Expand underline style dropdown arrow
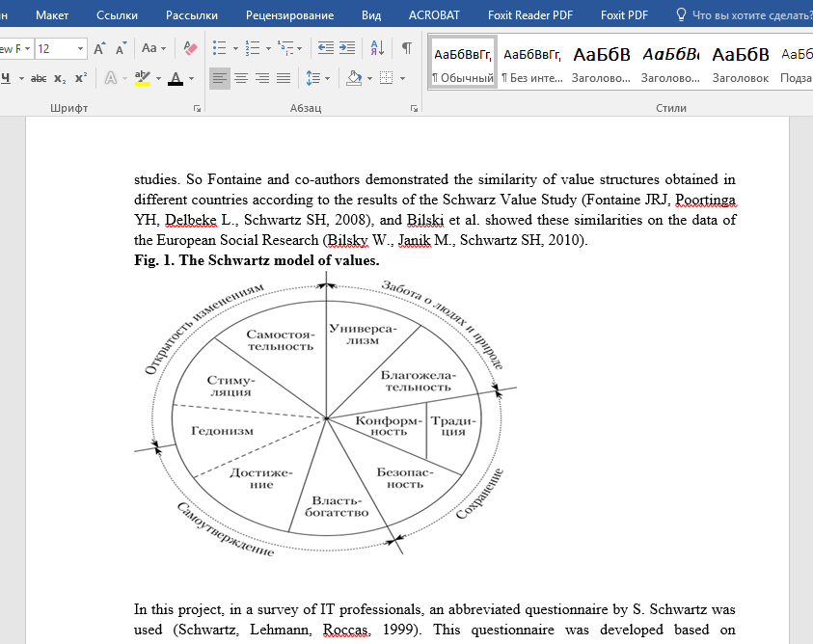Screen dimensions: 813x644 pos(21,78)
